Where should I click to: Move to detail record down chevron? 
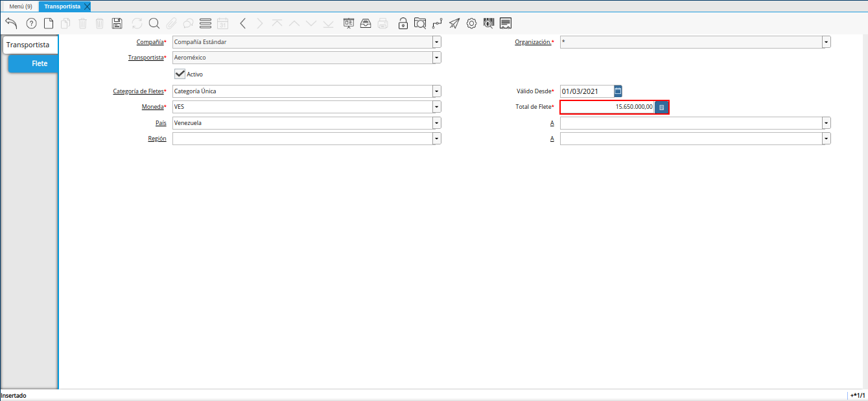[x=311, y=23]
